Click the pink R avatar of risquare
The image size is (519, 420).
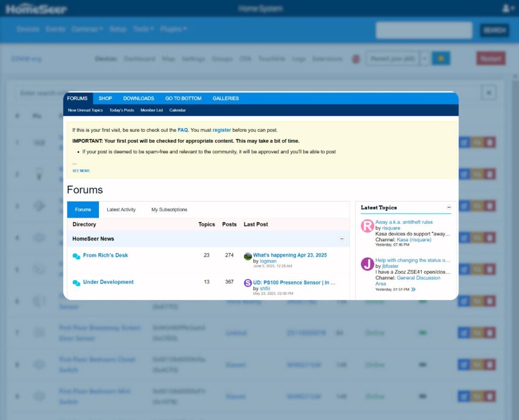click(367, 226)
